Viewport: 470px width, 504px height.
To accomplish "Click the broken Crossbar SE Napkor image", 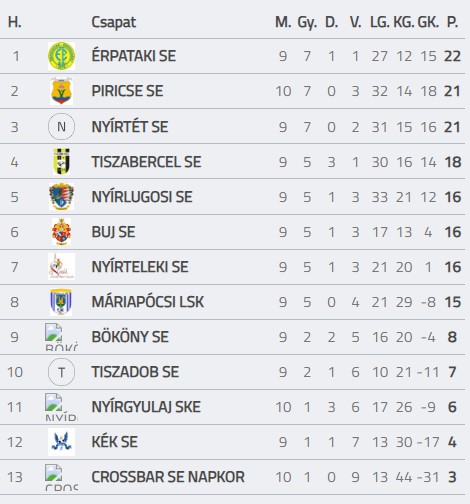I will click(x=61, y=477).
